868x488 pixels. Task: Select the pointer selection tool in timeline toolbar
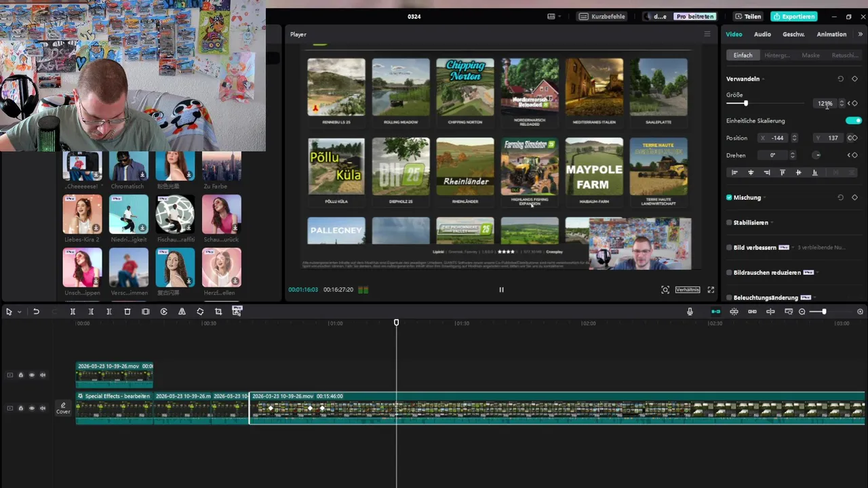point(9,312)
